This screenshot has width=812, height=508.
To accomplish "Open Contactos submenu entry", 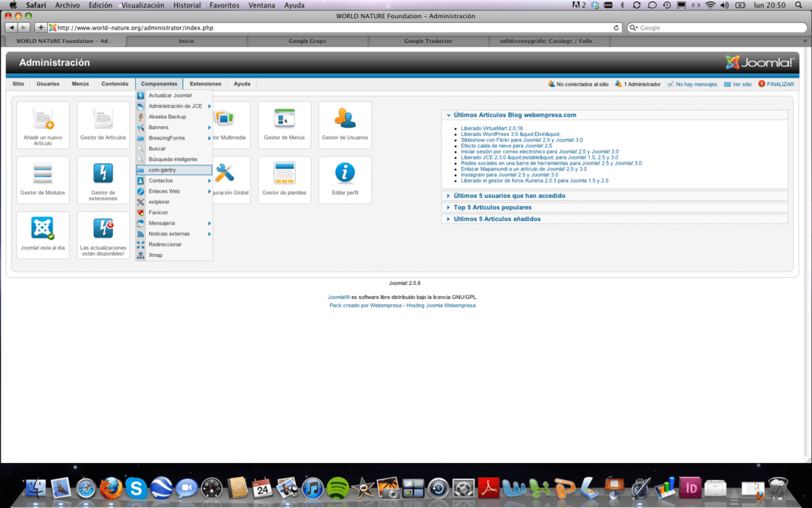I will (x=174, y=181).
